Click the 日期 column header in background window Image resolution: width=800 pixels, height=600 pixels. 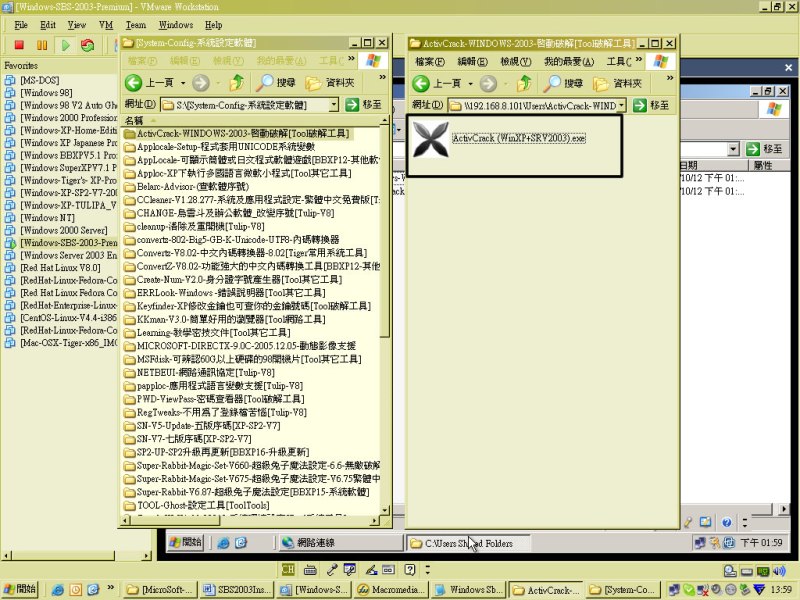click(x=713, y=165)
